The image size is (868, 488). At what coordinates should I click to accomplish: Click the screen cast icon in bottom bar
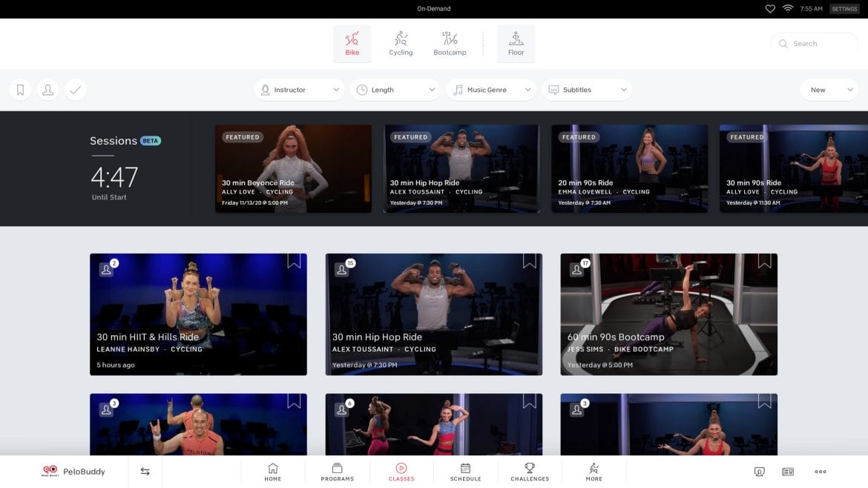click(x=760, y=472)
